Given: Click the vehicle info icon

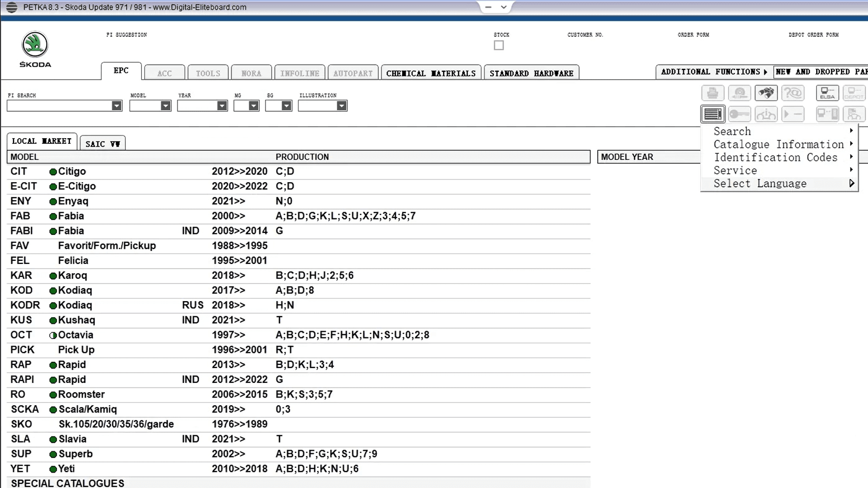Looking at the screenshot, I should pyautogui.click(x=766, y=114).
